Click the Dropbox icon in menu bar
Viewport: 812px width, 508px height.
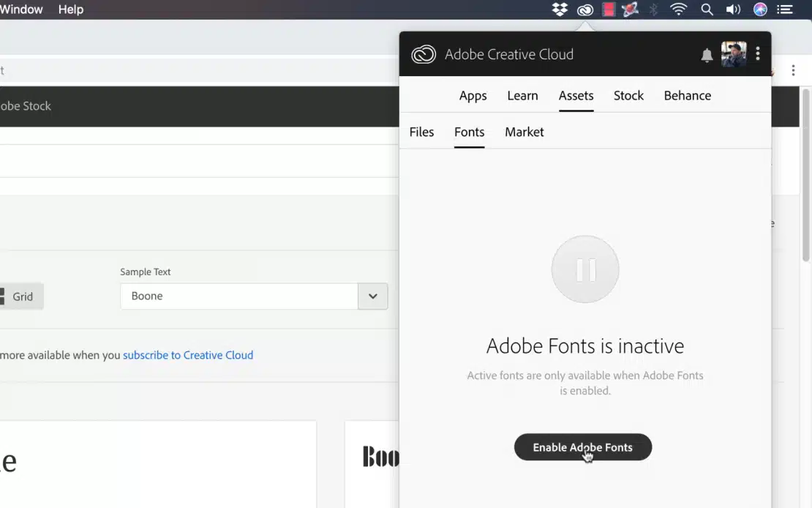(560, 10)
